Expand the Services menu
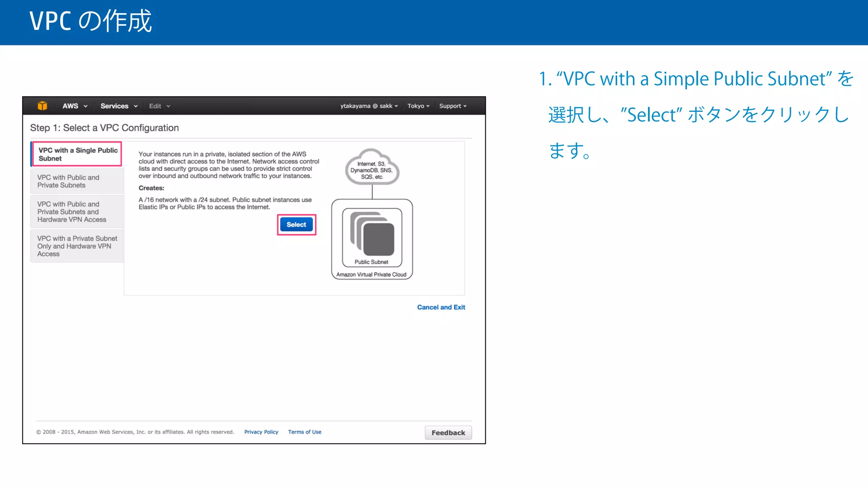Image resolution: width=868 pixels, height=488 pixels. [119, 106]
